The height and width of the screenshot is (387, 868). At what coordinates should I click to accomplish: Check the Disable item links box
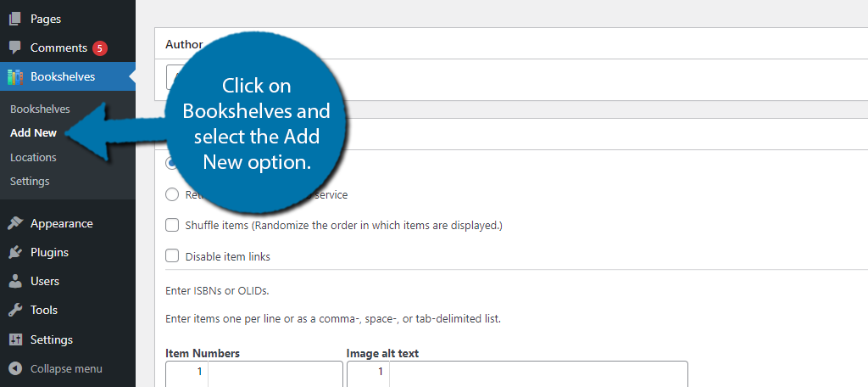172,256
